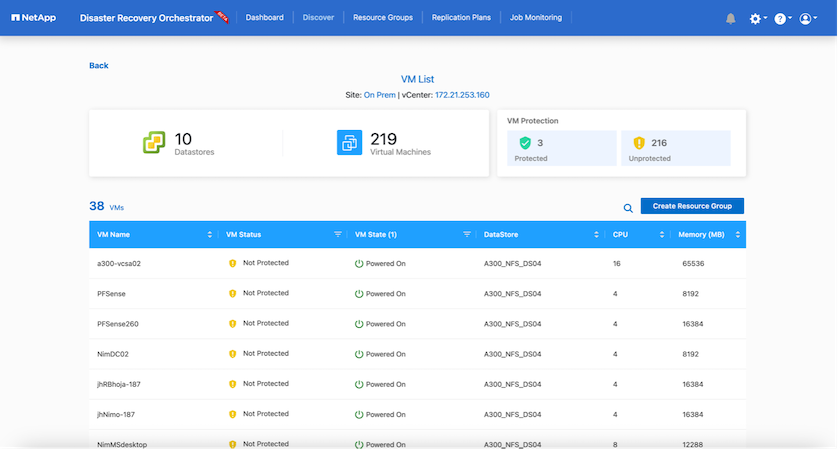Click the search magnifier icon above table
The image size is (840, 450).
(x=628, y=207)
